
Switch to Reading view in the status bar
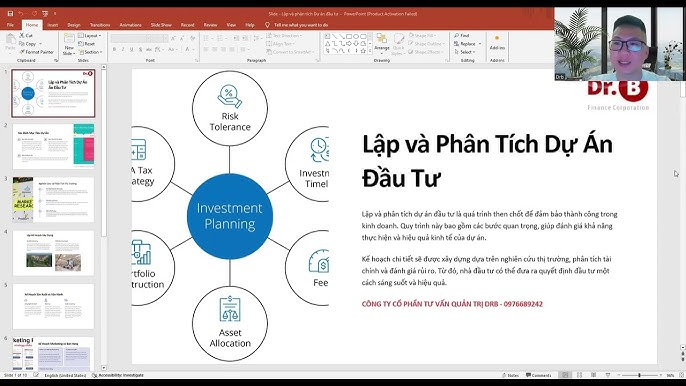pos(593,375)
